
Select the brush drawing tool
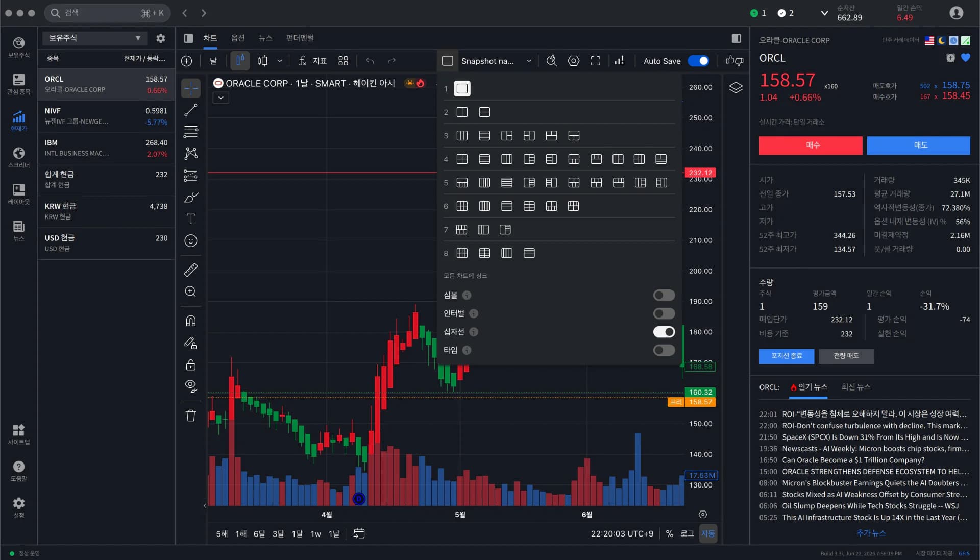tap(191, 198)
